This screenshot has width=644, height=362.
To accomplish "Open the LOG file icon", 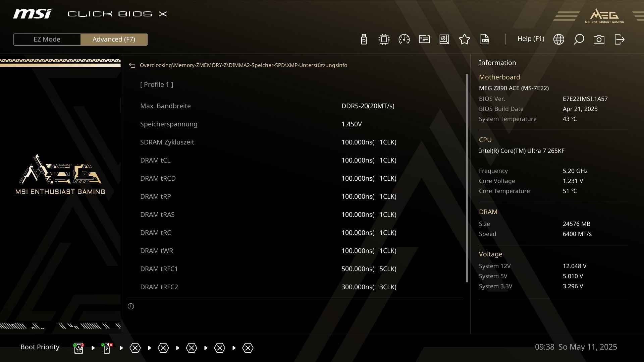I will (x=485, y=39).
